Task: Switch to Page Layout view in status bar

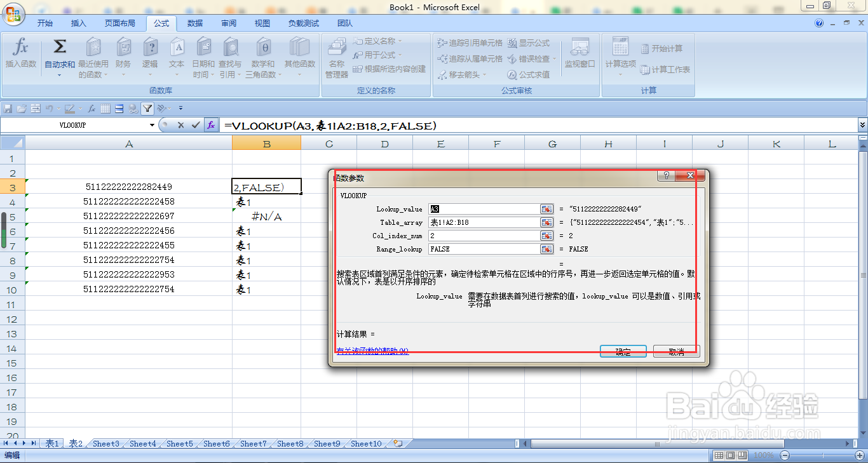Action: coord(730,455)
